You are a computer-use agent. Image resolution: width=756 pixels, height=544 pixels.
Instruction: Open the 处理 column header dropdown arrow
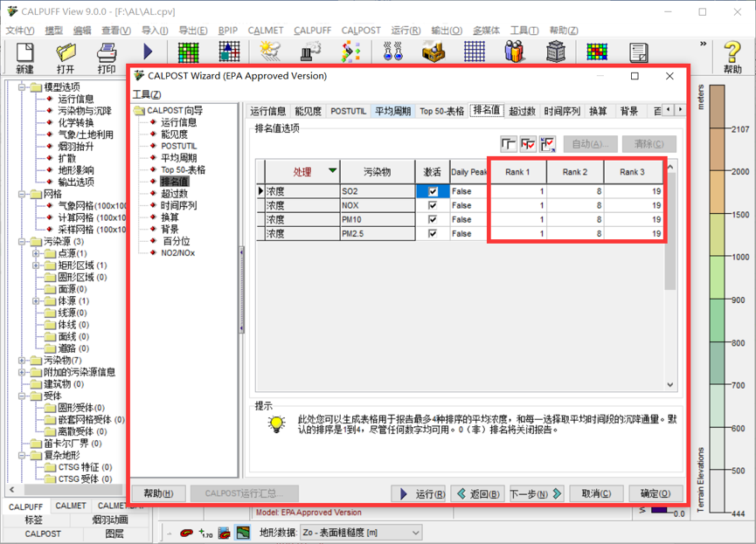click(x=332, y=170)
